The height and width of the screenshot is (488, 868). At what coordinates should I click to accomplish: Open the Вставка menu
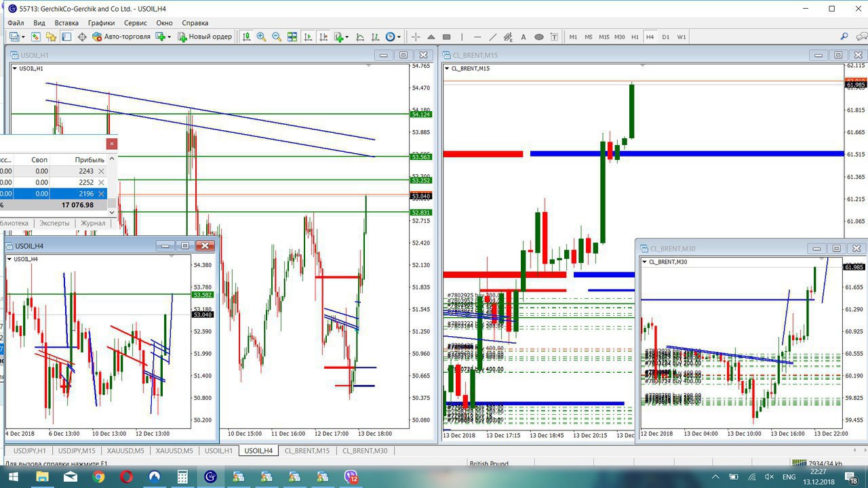point(66,22)
